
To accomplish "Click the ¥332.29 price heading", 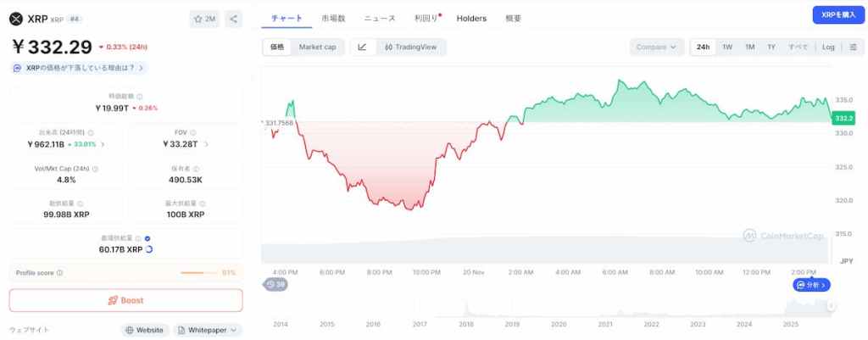I will coord(52,47).
